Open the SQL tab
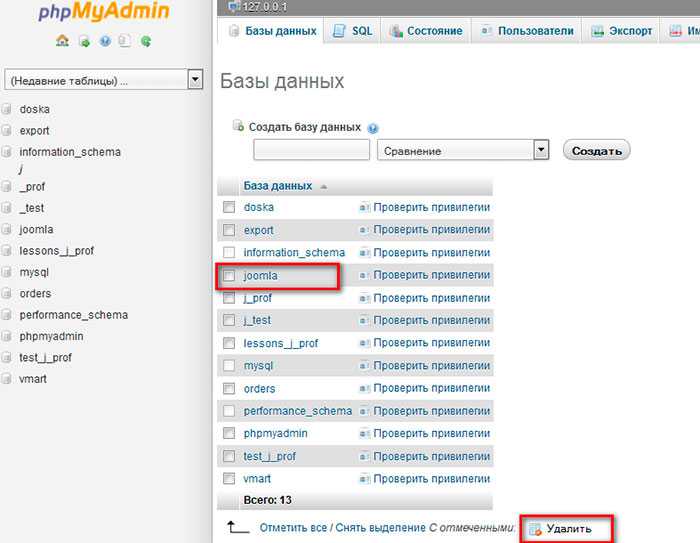This screenshot has height=543, width=700. pos(353,31)
